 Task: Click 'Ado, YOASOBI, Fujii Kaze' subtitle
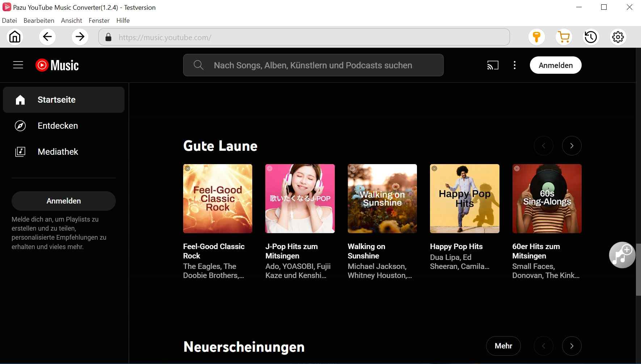(x=298, y=271)
